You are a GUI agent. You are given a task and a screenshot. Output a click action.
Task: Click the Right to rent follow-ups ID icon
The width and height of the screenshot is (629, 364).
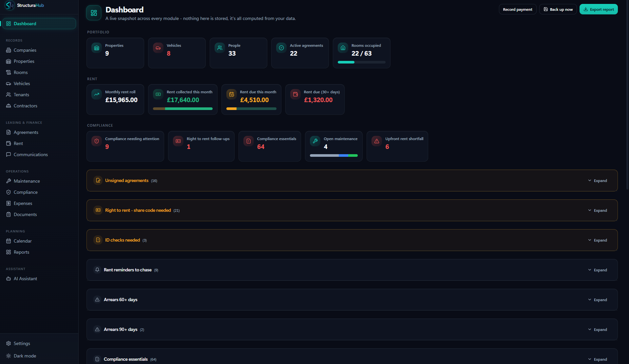pyautogui.click(x=178, y=141)
